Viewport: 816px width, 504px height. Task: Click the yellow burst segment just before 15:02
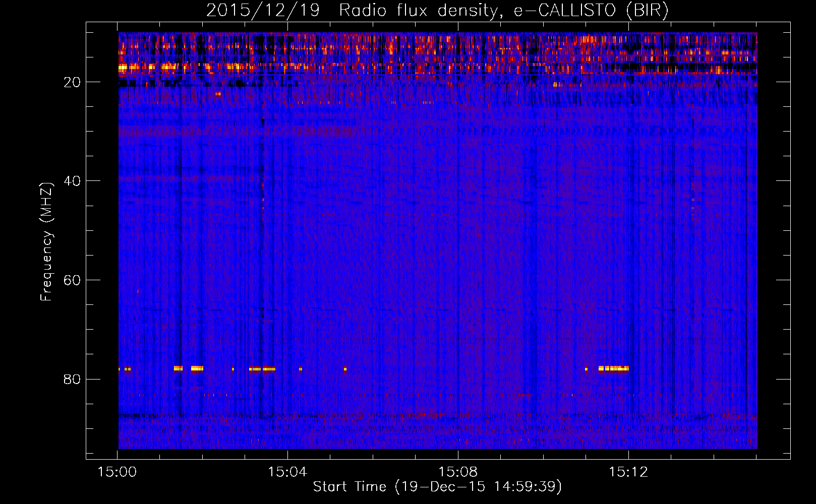pyautogui.click(x=197, y=368)
